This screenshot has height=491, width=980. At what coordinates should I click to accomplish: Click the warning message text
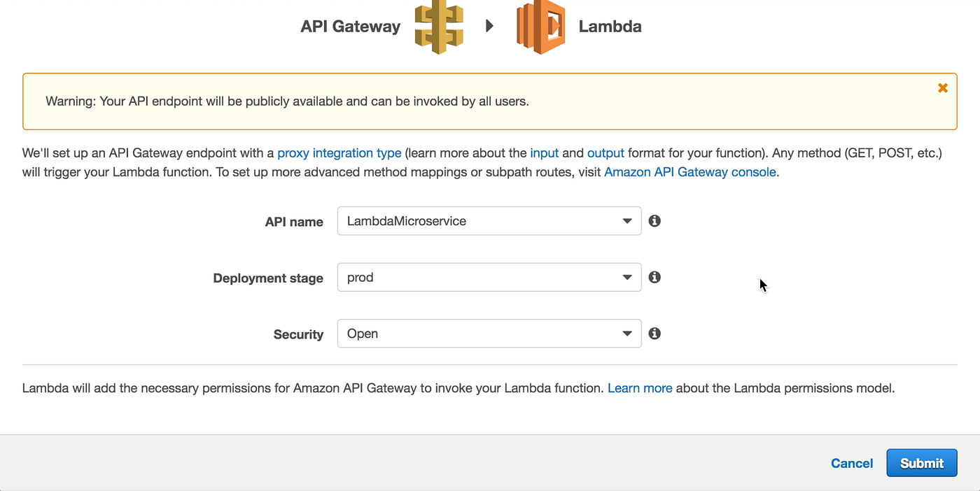[287, 101]
